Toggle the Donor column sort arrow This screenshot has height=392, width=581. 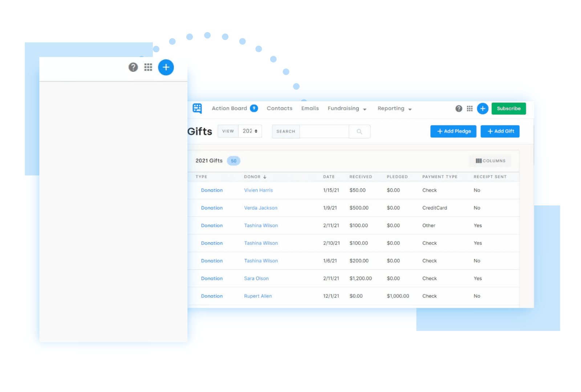coord(265,177)
